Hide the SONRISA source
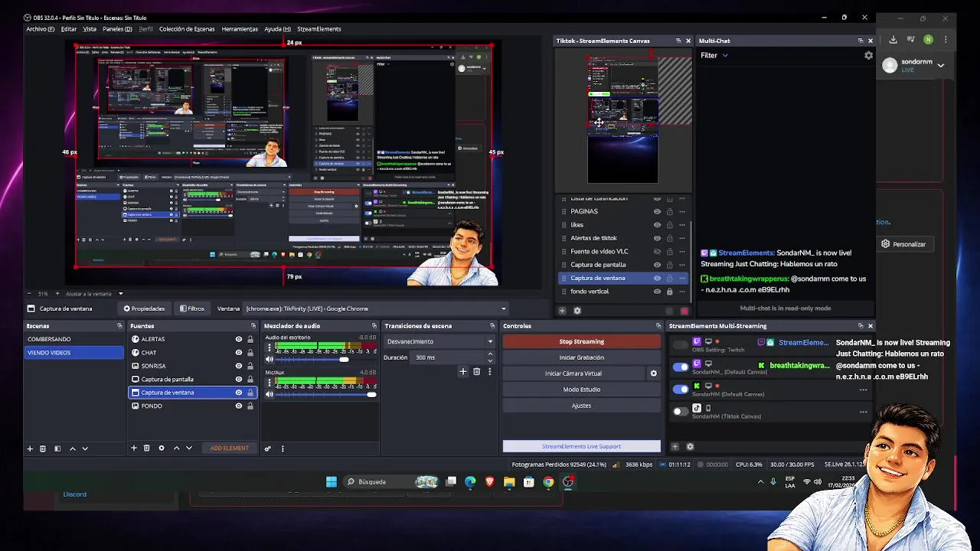The height and width of the screenshot is (551, 980). click(239, 366)
